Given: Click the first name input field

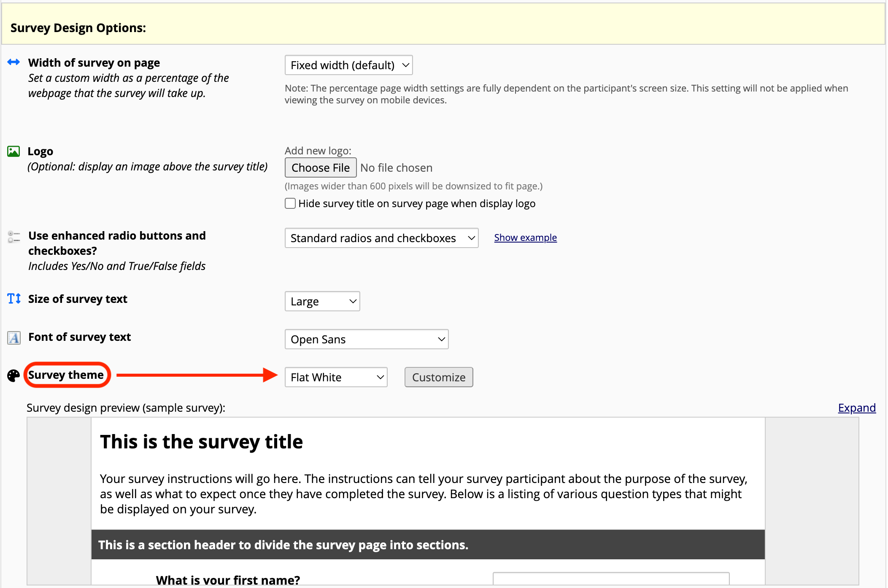Looking at the screenshot, I should [611, 578].
